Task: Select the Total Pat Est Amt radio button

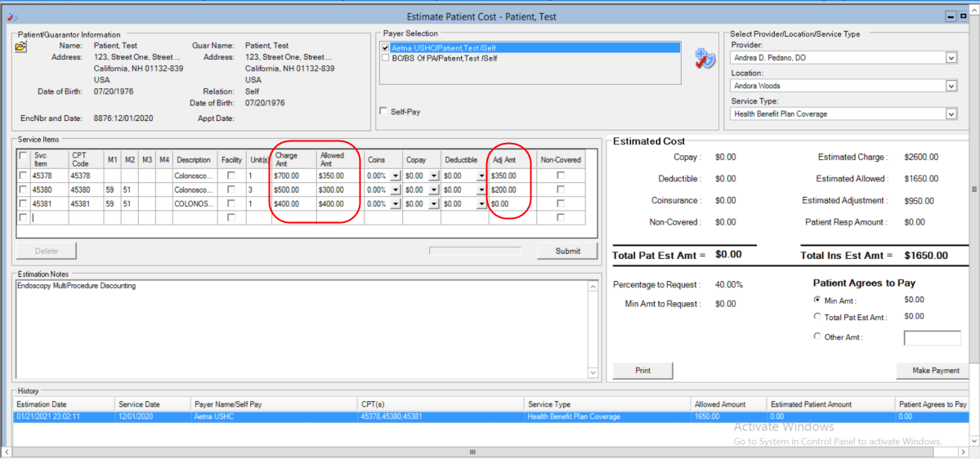Action: pos(817,317)
